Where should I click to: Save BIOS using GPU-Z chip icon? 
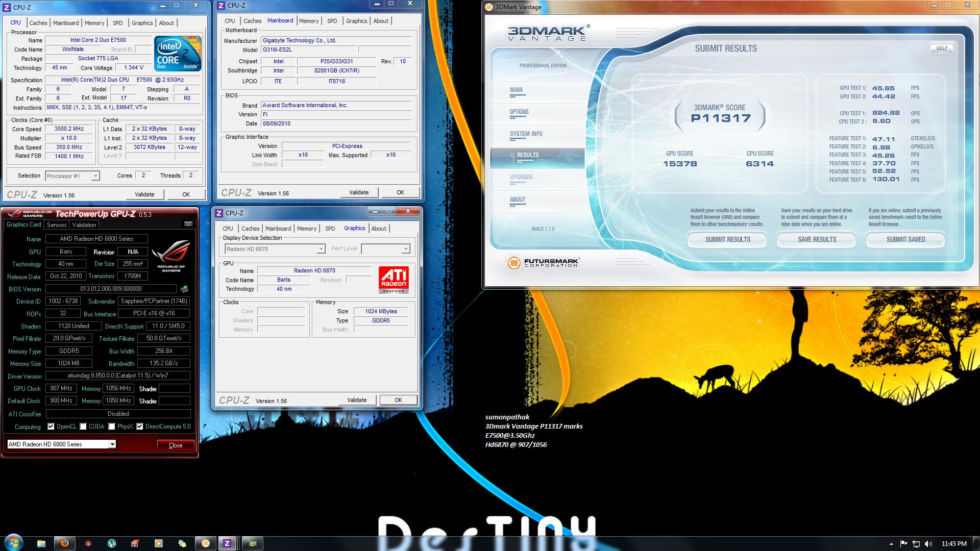click(x=184, y=289)
